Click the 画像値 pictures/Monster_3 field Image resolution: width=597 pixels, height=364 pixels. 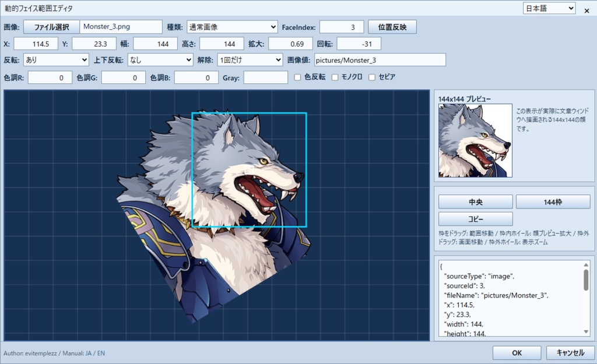click(380, 60)
